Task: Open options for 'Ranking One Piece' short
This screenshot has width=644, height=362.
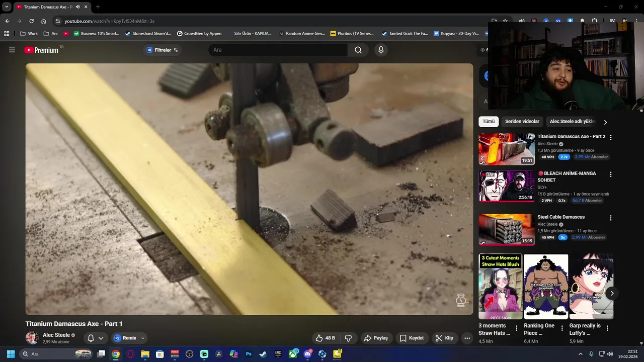Action: click(562, 328)
